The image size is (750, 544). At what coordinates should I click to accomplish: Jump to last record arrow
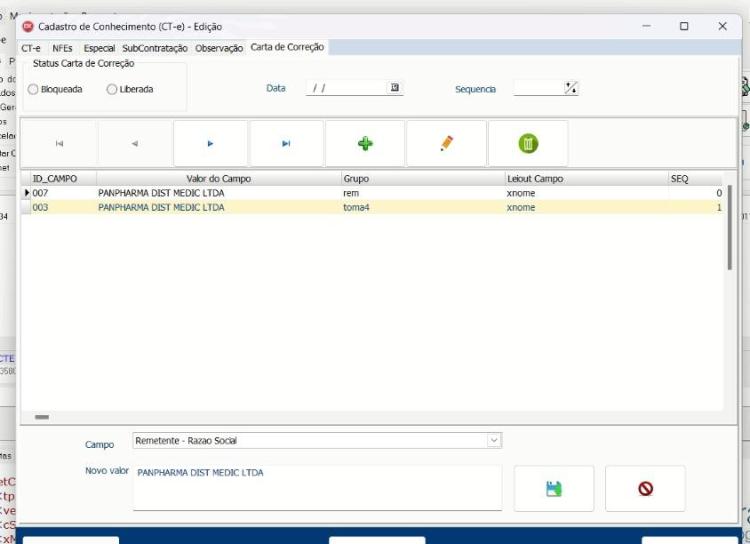pyautogui.click(x=286, y=144)
